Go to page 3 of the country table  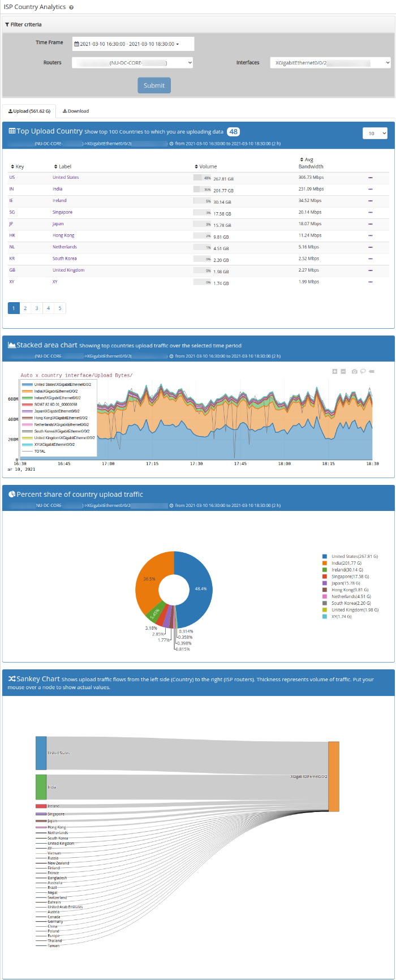pos(37,308)
